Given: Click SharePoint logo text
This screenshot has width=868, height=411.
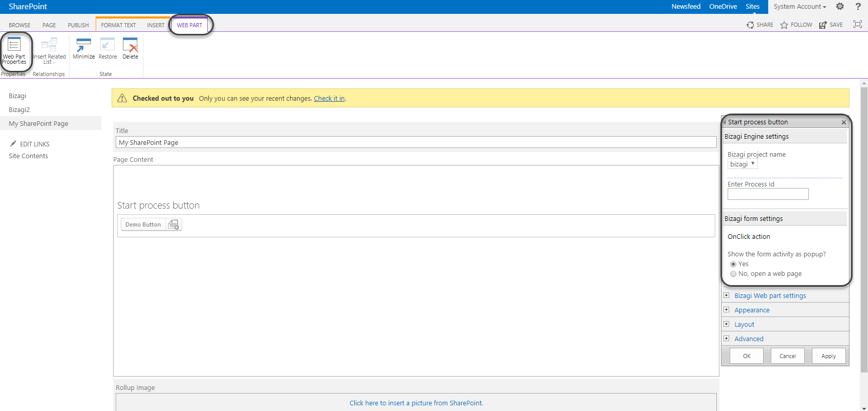Looking at the screenshot, I should [28, 7].
